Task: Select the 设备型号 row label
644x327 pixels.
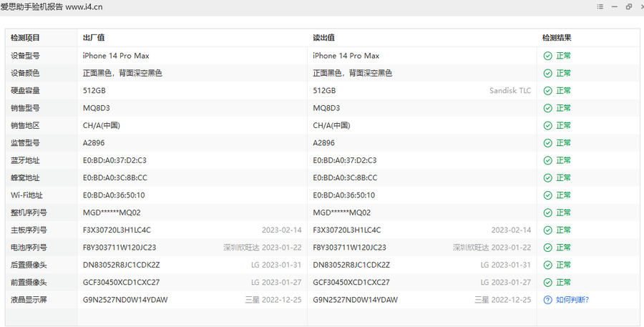Action: click(25, 56)
